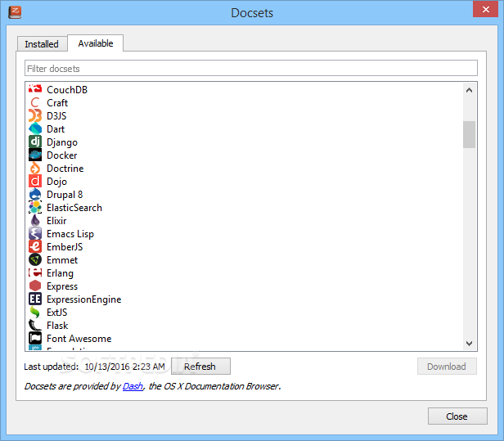Click the Close button
Image resolution: width=504 pixels, height=441 pixels.
click(x=457, y=416)
